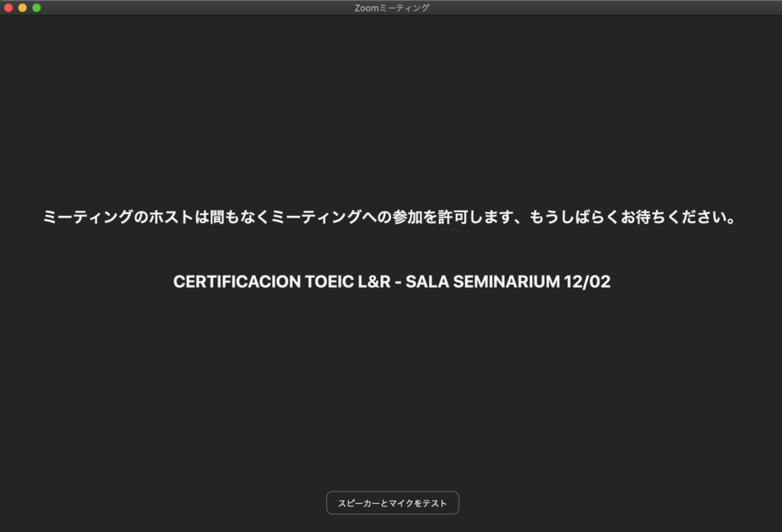Click the waiting message ミーティングのホストは間もなく text
Image resolution: width=782 pixels, height=532 pixels.
(156, 217)
